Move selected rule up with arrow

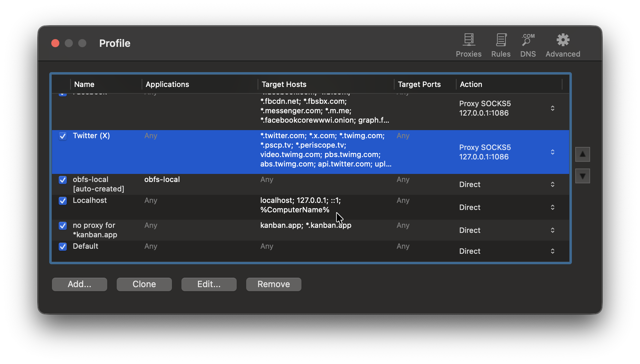coord(582,154)
